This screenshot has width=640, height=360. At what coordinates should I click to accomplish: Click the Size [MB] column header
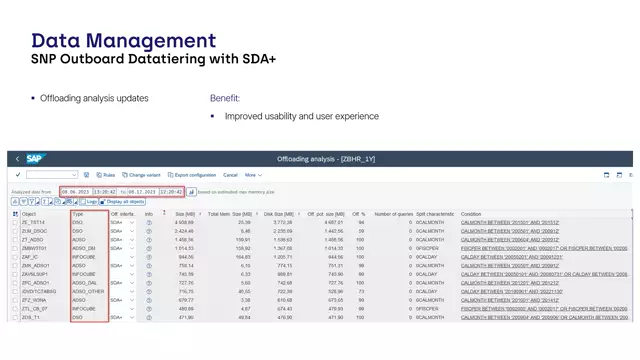(x=185, y=214)
